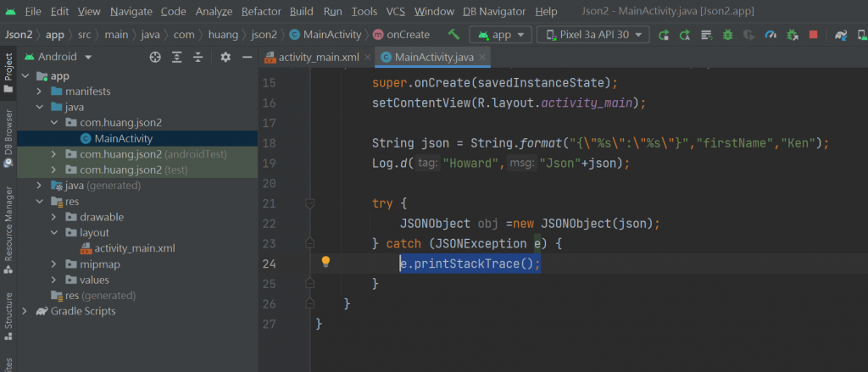868x372 pixels.
Task: Open the Navigate menu
Action: (131, 11)
